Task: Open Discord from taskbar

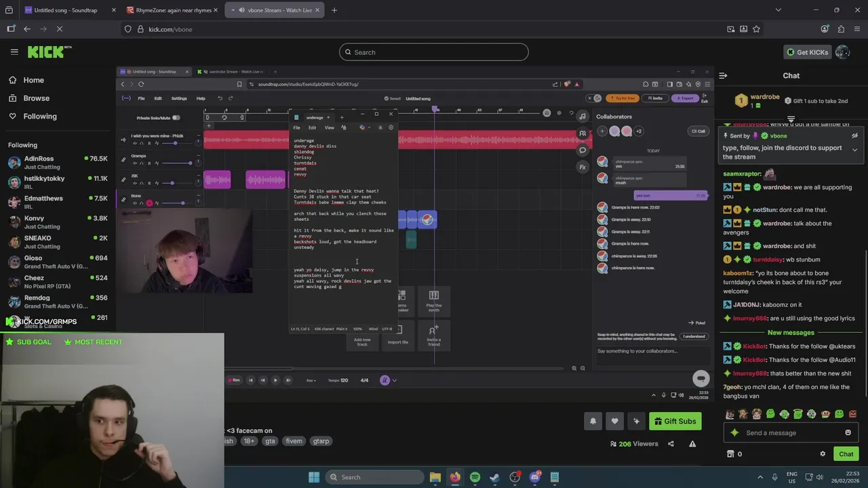Action: 535,477
